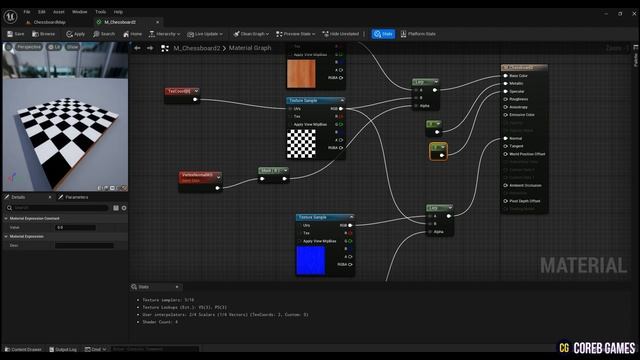Navigate forward in the graph history
Viewport: 640px width, 360px height.
(150, 48)
